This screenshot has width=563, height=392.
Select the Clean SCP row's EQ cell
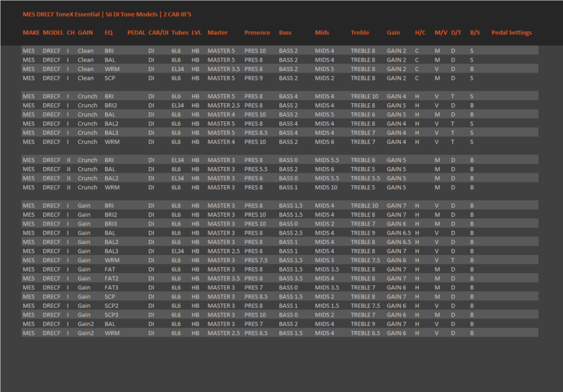[110, 78]
